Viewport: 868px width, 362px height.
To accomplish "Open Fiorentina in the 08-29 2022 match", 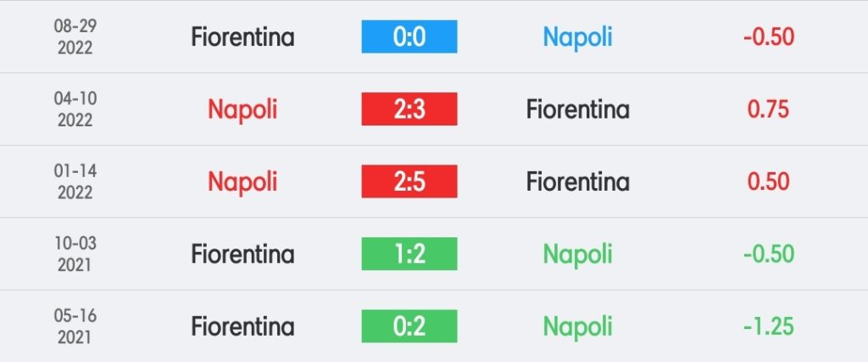I will pos(242,37).
